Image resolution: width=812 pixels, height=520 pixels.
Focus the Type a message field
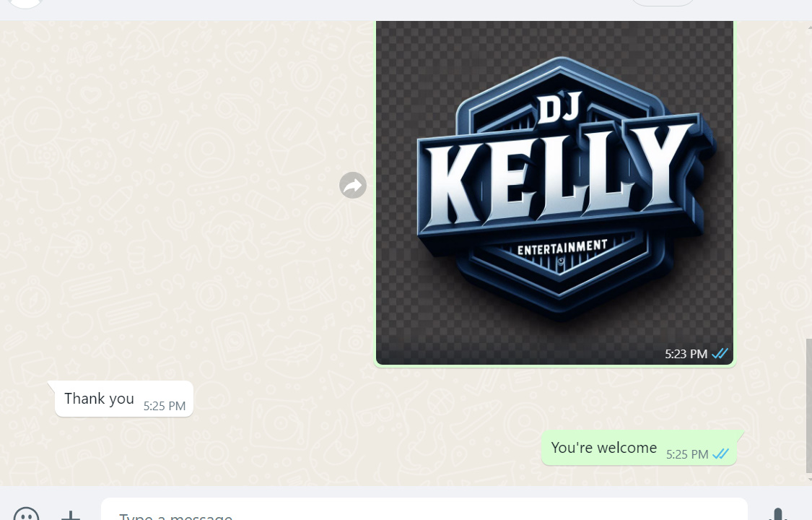(424, 510)
